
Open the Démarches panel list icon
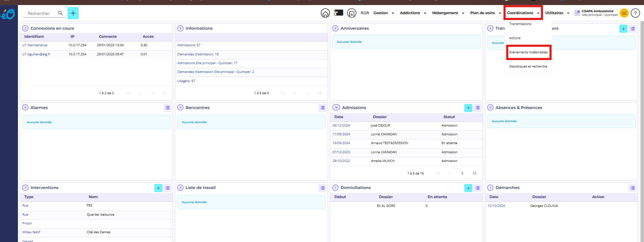[x=633, y=188]
